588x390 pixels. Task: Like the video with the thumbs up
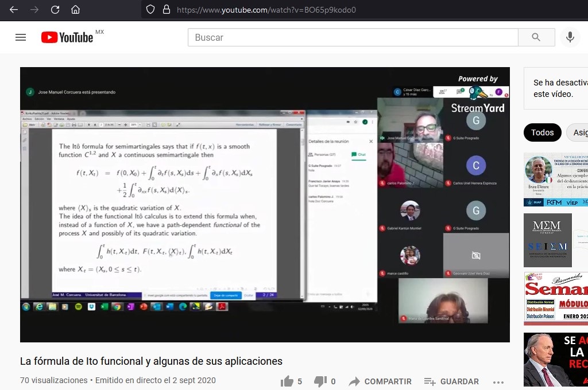coord(287,381)
